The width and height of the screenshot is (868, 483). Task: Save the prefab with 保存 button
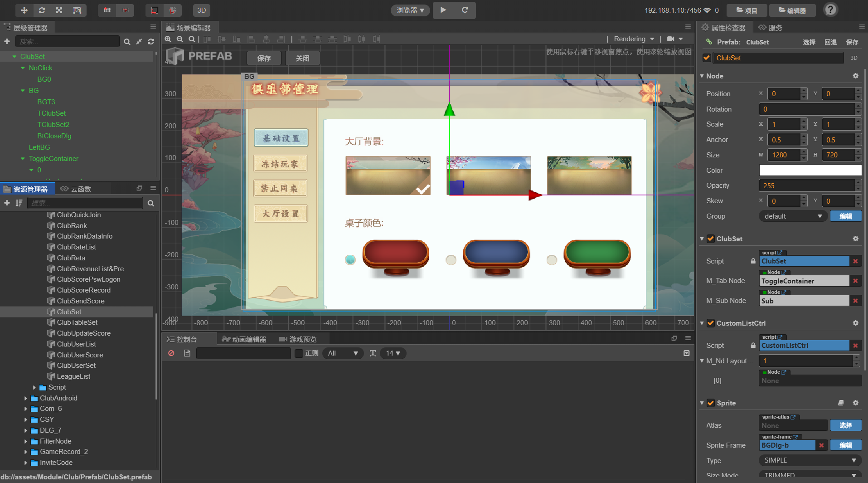264,58
